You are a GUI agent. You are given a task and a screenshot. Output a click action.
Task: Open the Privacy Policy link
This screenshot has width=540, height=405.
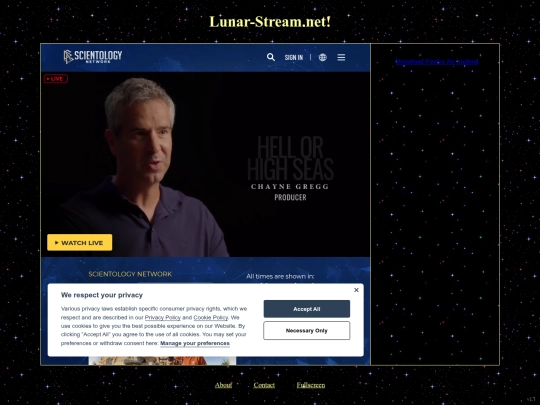tap(163, 318)
